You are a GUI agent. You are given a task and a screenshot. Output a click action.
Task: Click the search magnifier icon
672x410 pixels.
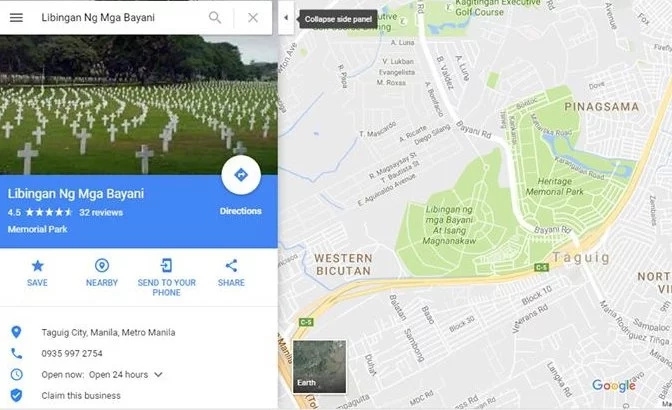(x=215, y=18)
